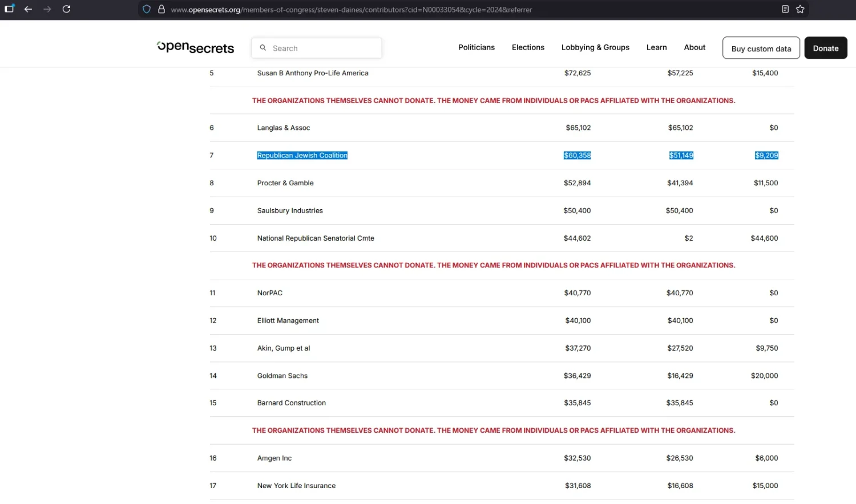856x504 pixels.
Task: Click Susan B Anthony Pro-Life America
Action: [x=313, y=73]
